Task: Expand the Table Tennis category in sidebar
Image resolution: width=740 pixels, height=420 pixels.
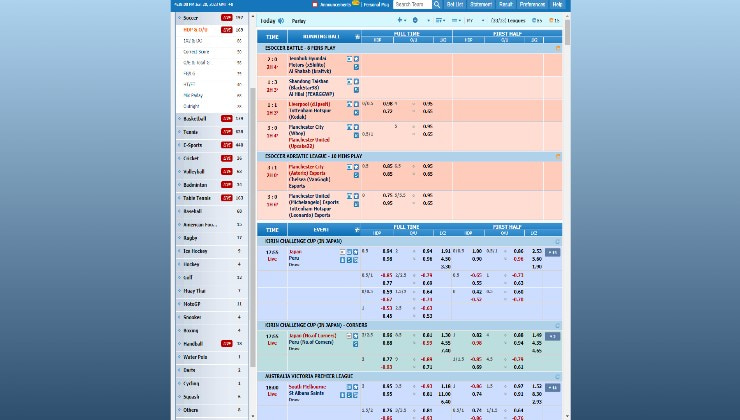Action: coord(211,198)
